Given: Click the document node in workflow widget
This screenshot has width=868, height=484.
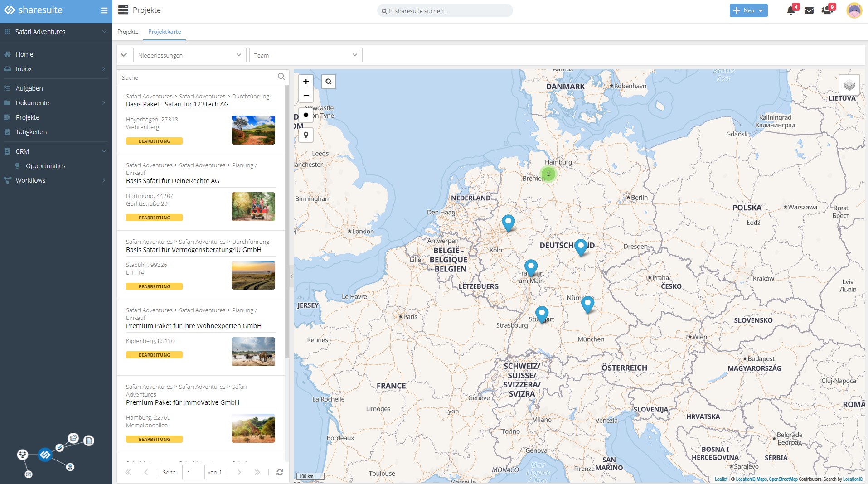Looking at the screenshot, I should click(89, 440).
